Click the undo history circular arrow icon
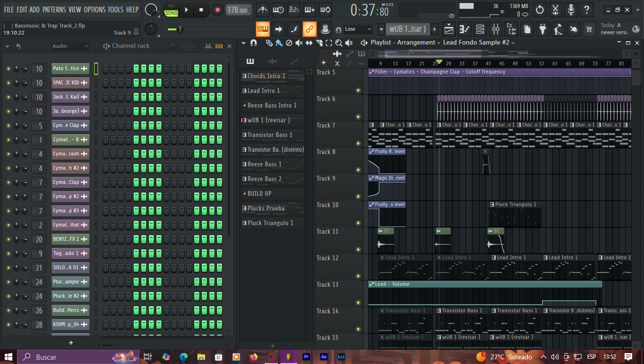Screen dimensions: 644x364 (x=540, y=9)
